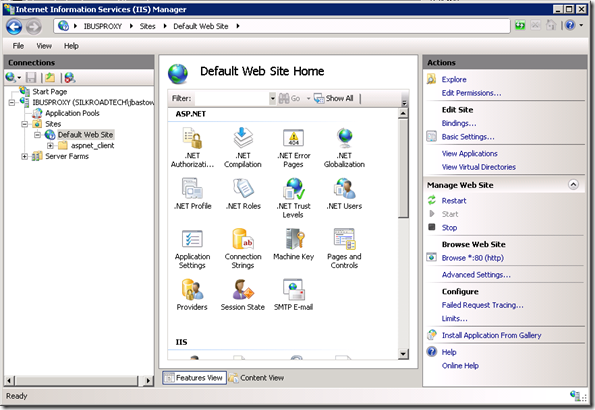Screen dimensions: 595x410
Task: Open Providers feature
Action: coord(192,295)
